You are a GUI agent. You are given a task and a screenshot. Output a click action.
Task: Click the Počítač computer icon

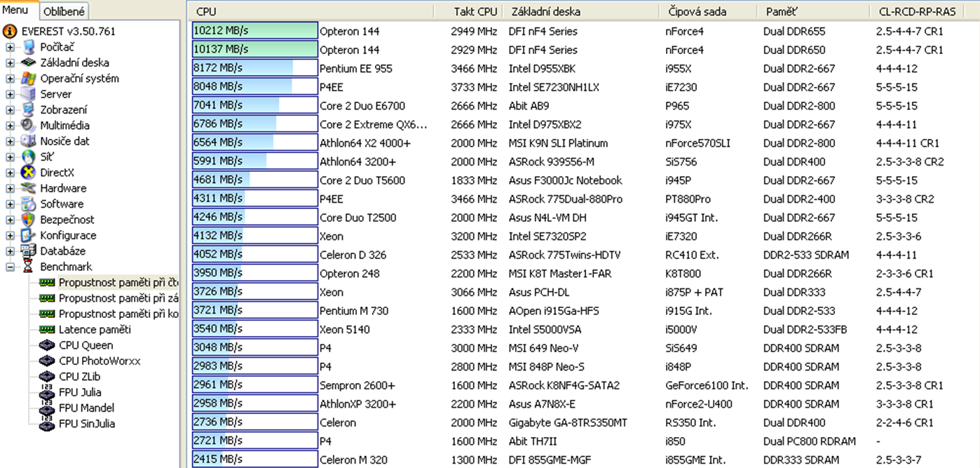pos(29,47)
